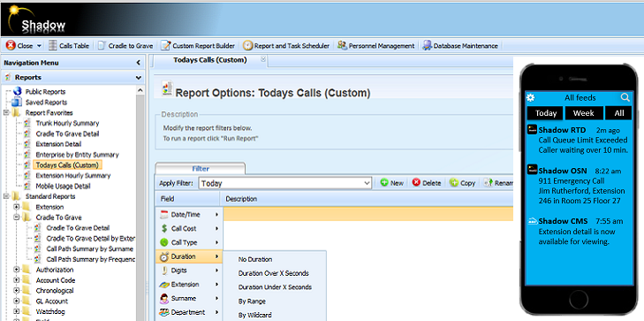Click New filter button

tap(392, 183)
